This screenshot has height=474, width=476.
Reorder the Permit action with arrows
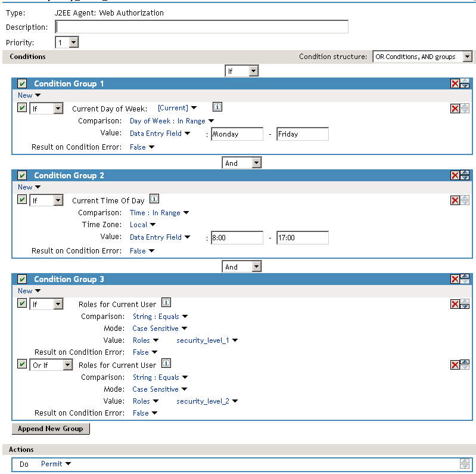pos(465,464)
